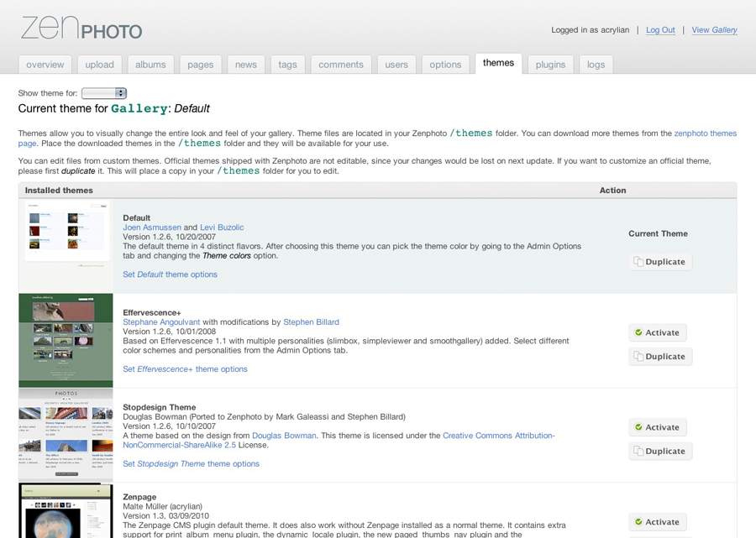Duplicate the Default theme
The width and height of the screenshot is (756, 538).
659,261
